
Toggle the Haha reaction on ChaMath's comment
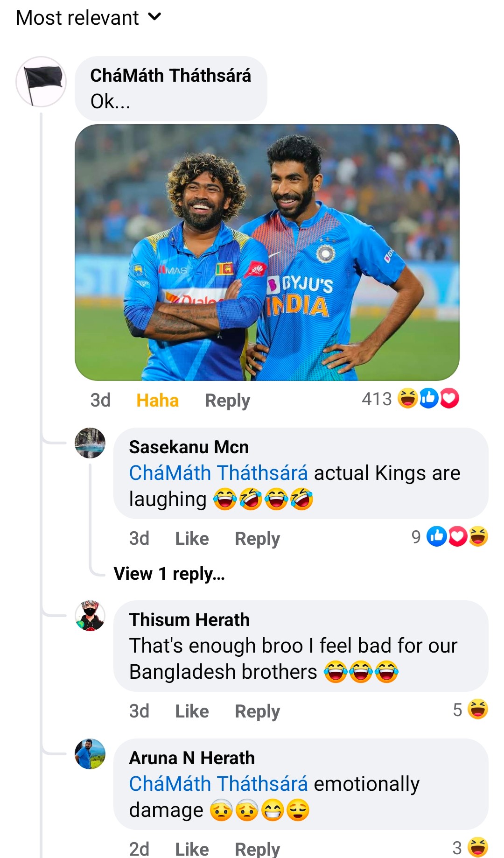point(157,401)
